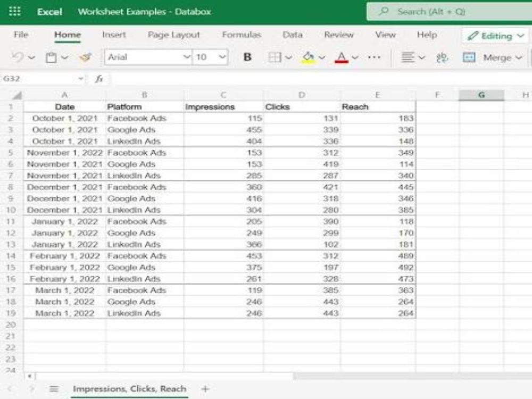Click into the formula bar

click(x=321, y=79)
